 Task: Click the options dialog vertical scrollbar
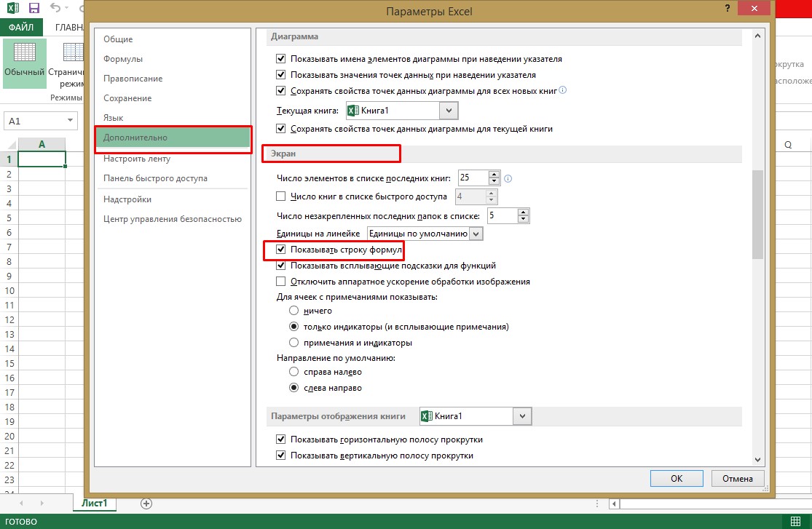(x=757, y=218)
